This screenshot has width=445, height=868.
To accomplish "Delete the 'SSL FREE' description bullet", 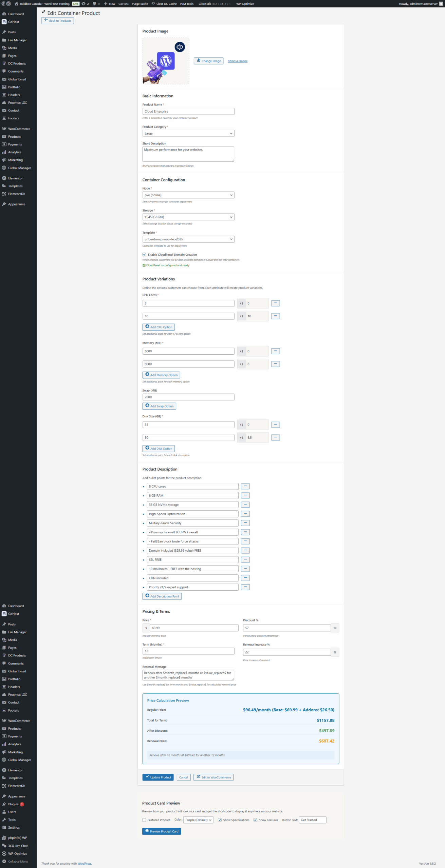I will click(x=245, y=559).
